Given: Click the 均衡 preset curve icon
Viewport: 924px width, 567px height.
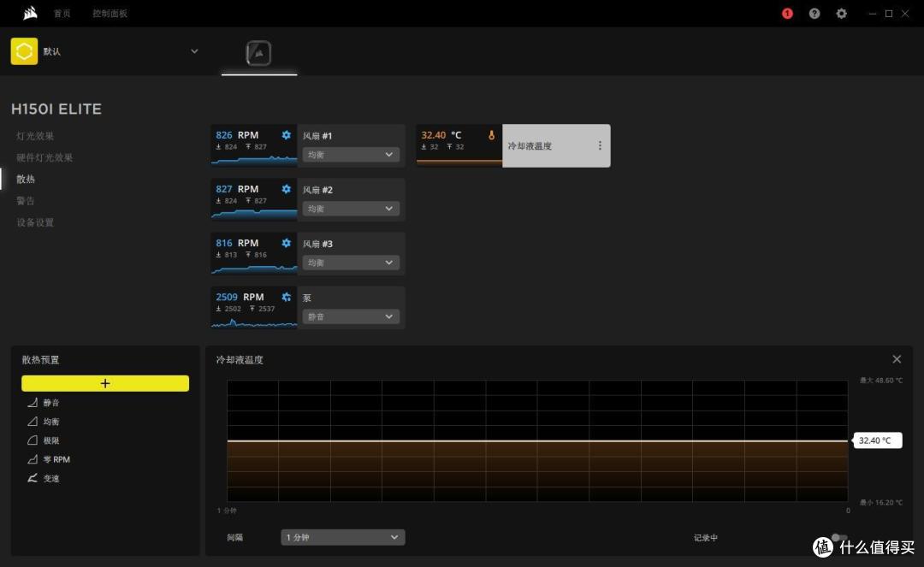Looking at the screenshot, I should click(33, 422).
